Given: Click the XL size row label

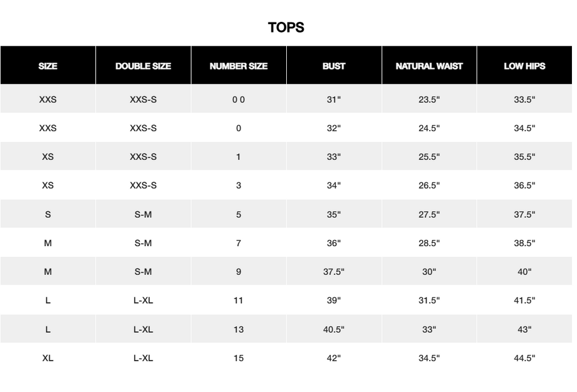Looking at the screenshot, I should coord(48,358).
